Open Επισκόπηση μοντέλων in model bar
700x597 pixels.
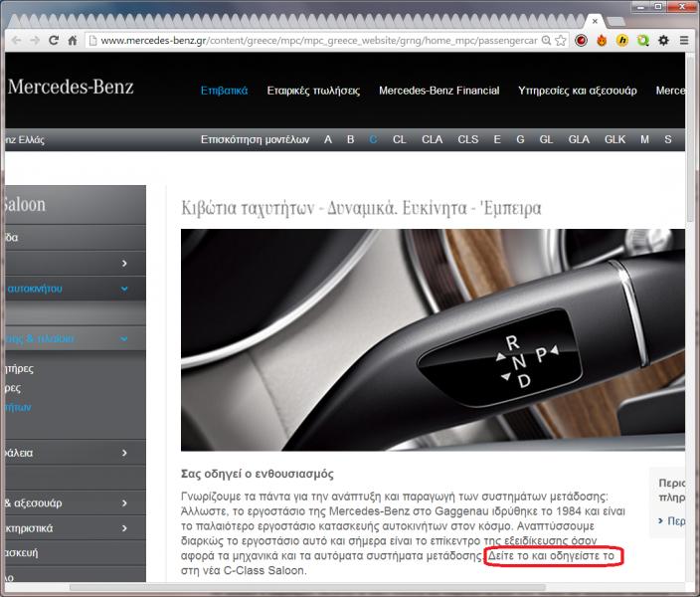[255, 139]
